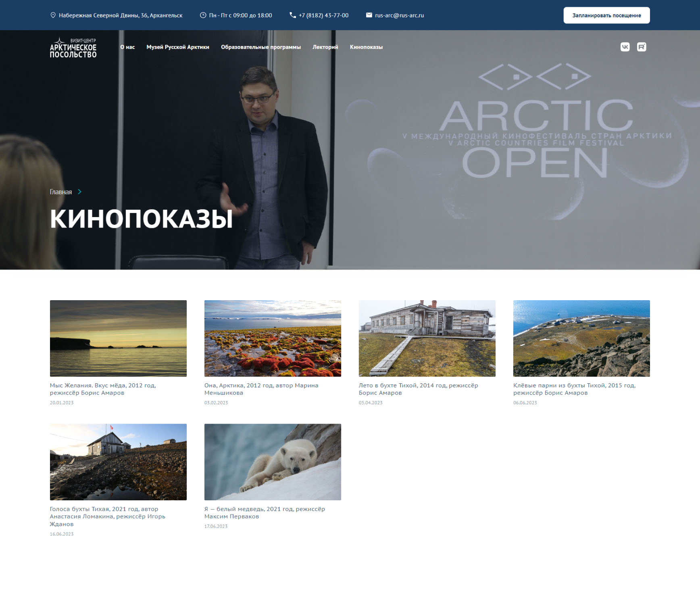Open Образовательные программы menu item
Viewport: 700px width, 602px height.
(x=261, y=47)
